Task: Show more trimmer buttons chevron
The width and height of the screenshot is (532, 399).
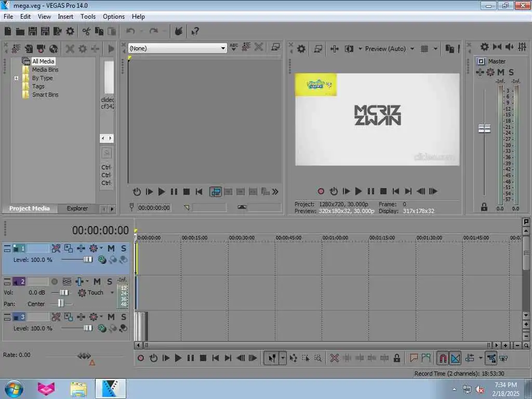Action: pos(275,192)
